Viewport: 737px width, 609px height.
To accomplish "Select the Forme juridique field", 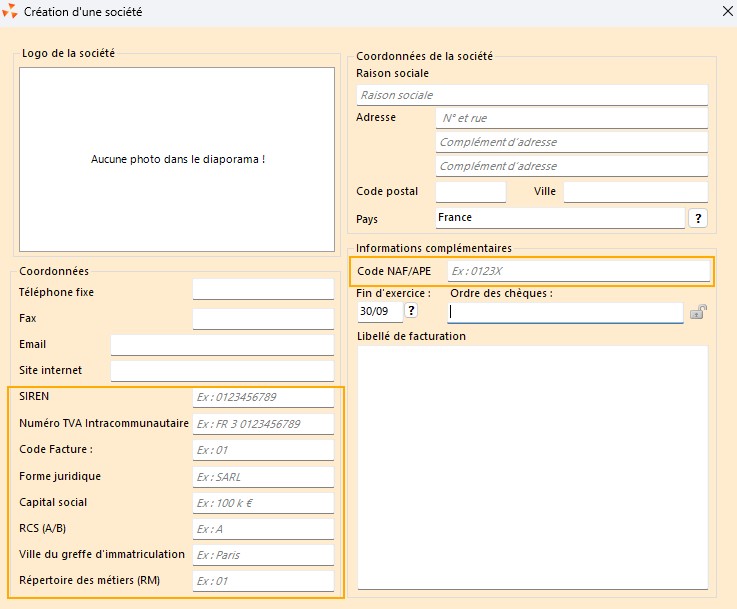I will [263, 477].
